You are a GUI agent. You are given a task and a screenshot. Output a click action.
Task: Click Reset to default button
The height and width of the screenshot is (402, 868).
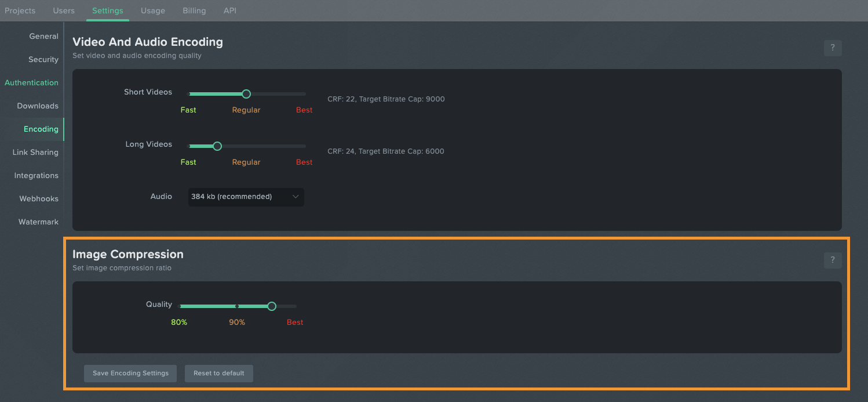pyautogui.click(x=219, y=373)
